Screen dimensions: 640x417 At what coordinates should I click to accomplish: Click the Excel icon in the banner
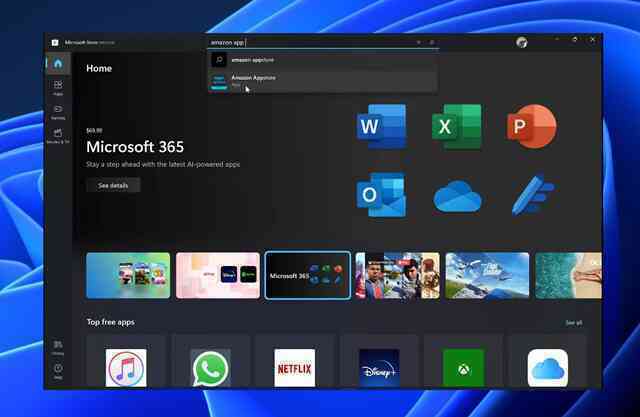click(457, 126)
